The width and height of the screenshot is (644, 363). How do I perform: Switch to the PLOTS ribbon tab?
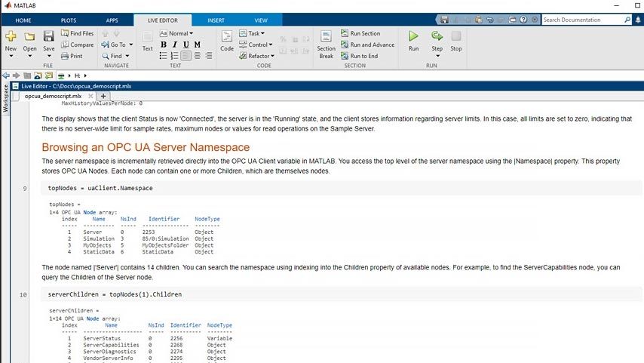pyautogui.click(x=68, y=20)
